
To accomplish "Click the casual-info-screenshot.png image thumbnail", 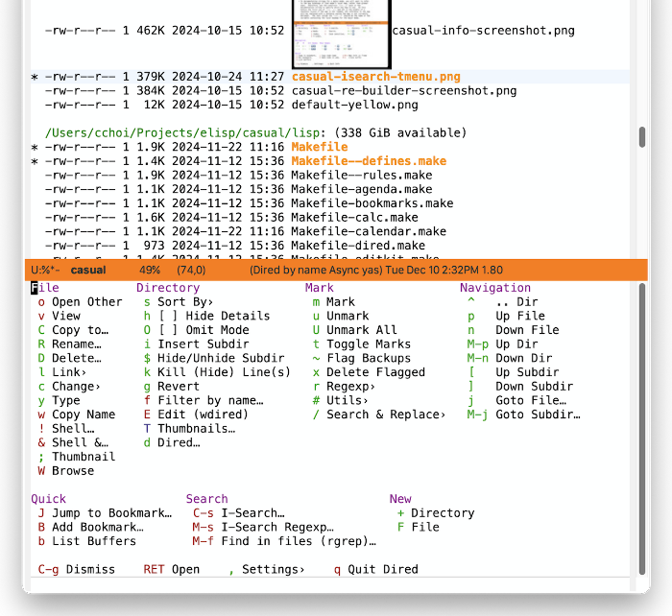I will [342, 35].
